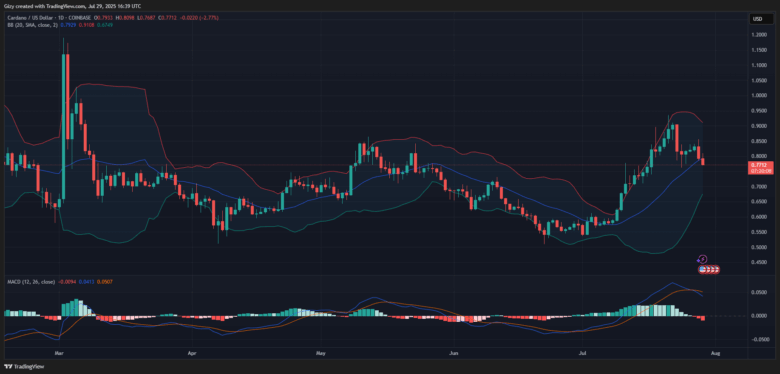Click the Aug label on time axis
Image resolution: width=780 pixels, height=374 pixels.
tap(714, 353)
